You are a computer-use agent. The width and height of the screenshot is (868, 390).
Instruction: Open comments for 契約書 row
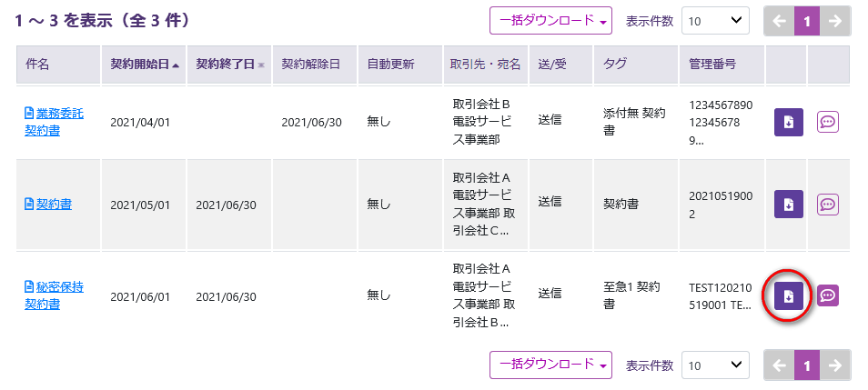(827, 205)
